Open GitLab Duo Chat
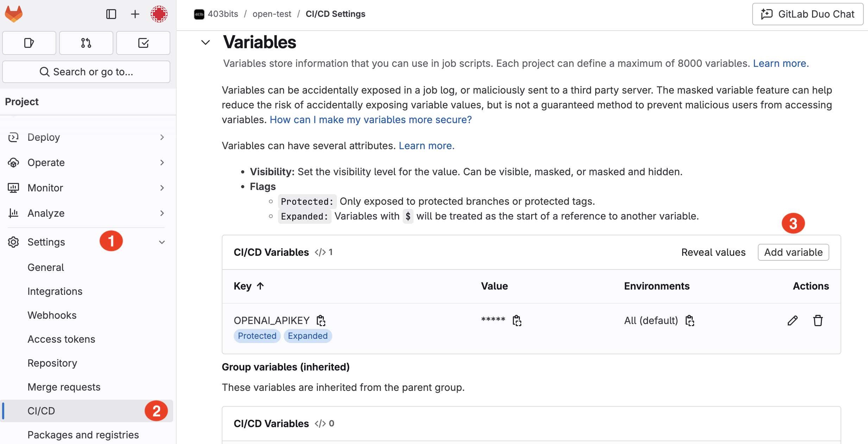 pyautogui.click(x=808, y=14)
